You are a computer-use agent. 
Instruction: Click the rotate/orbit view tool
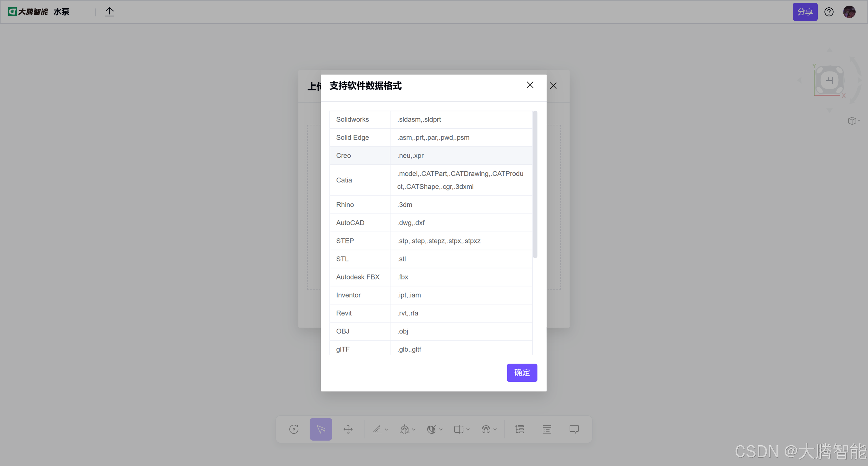click(294, 429)
